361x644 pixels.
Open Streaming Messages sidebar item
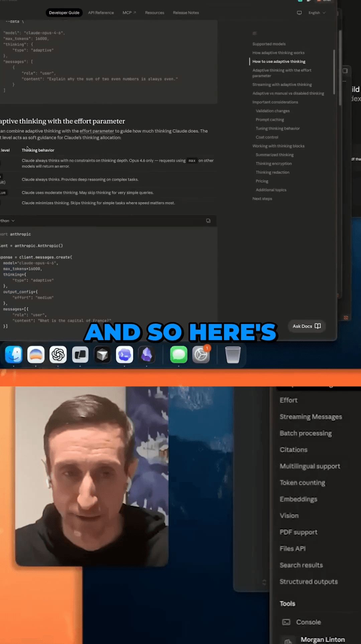tap(311, 417)
